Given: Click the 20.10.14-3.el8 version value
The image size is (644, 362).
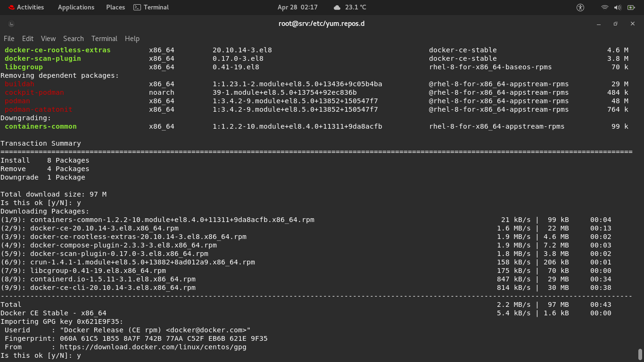Looking at the screenshot, I should pos(242,50).
